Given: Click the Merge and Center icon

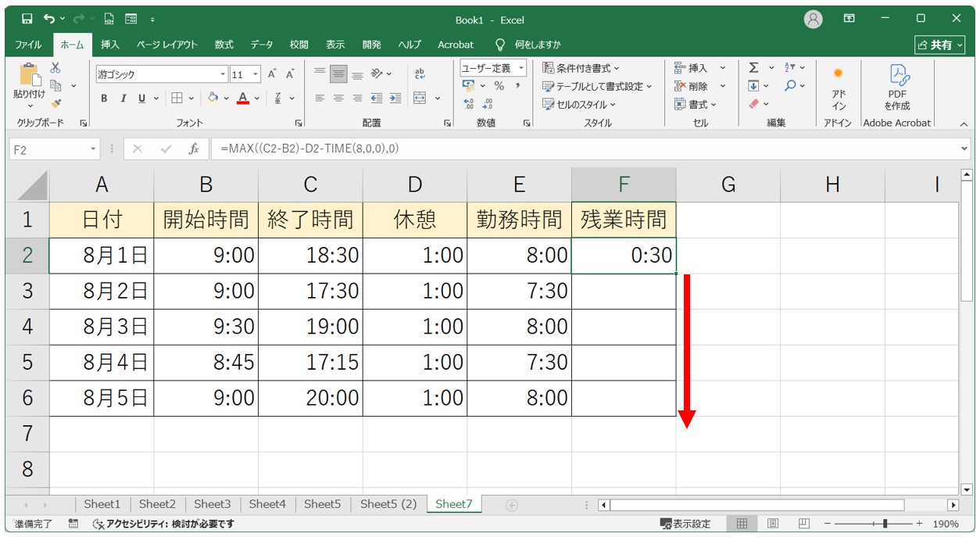Looking at the screenshot, I should [420, 98].
